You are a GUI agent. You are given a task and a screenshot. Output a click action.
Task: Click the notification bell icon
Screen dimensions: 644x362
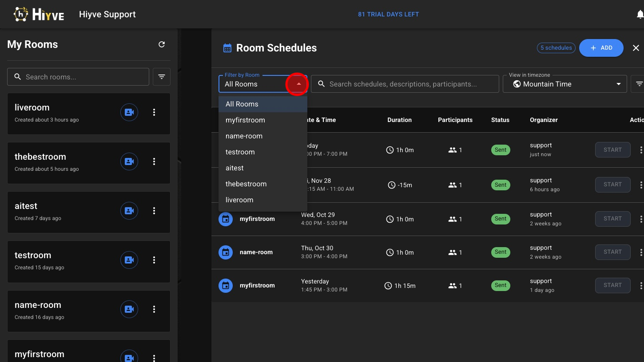coord(640,15)
